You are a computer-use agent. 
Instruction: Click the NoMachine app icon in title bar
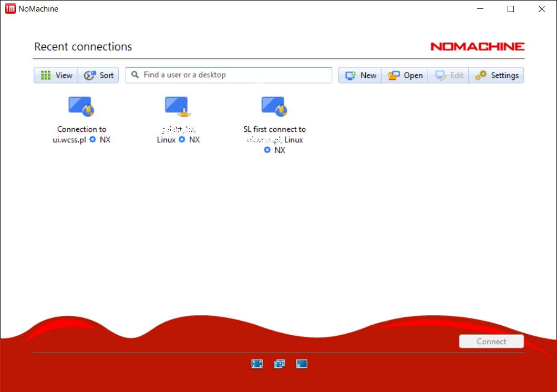[10, 8]
